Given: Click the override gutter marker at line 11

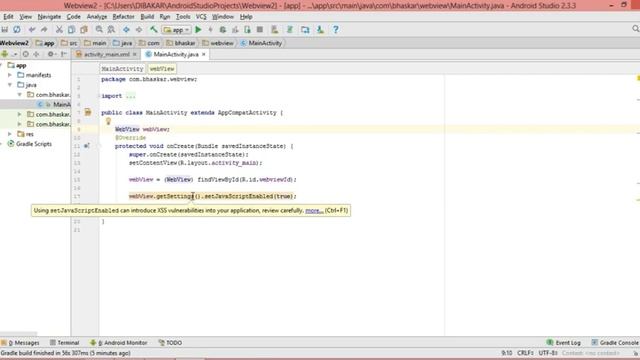Looking at the screenshot, I should coord(87,146).
